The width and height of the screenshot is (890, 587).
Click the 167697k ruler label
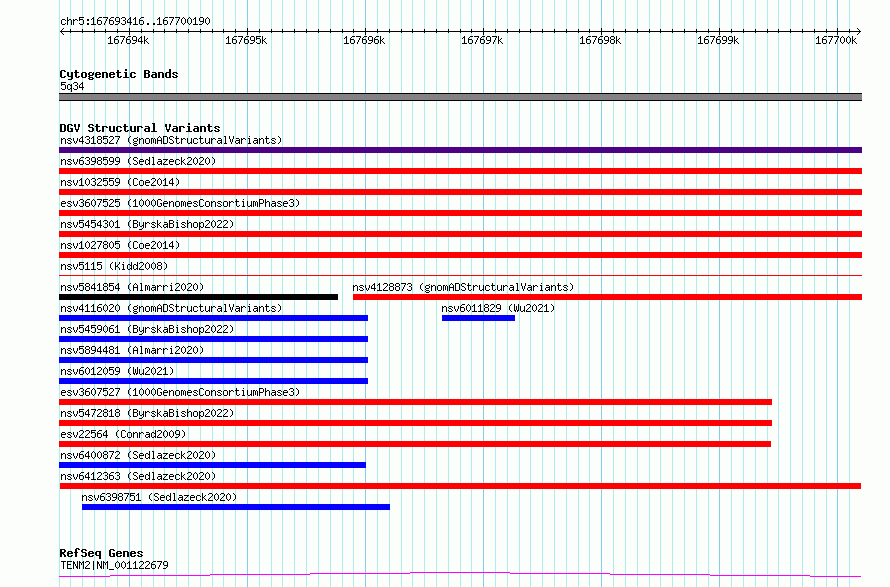pos(482,40)
